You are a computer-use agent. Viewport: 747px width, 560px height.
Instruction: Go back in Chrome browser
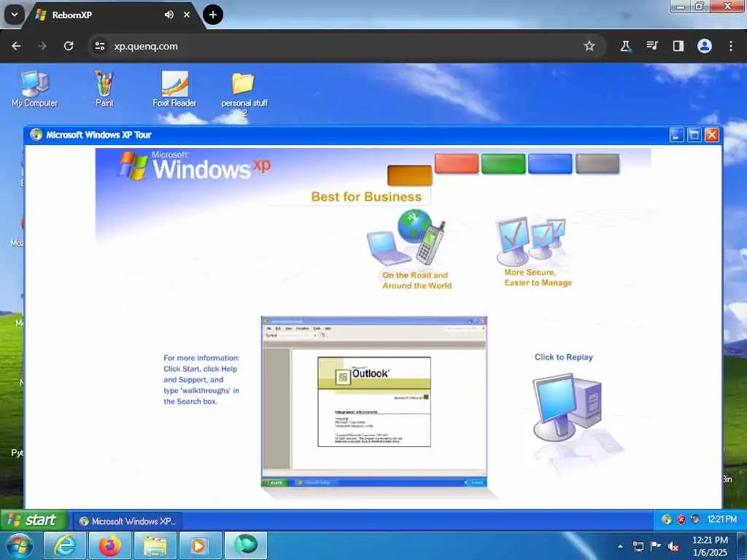(16, 46)
